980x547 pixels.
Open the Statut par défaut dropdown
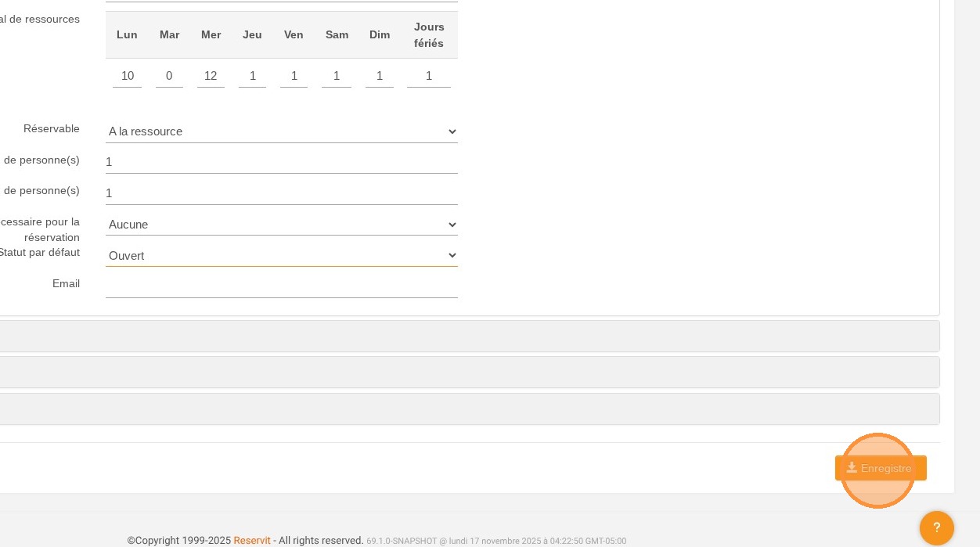click(x=282, y=255)
